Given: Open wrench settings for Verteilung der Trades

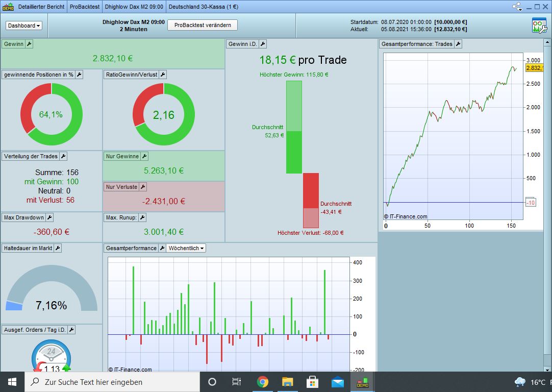Looking at the screenshot, I should tap(63, 156).
